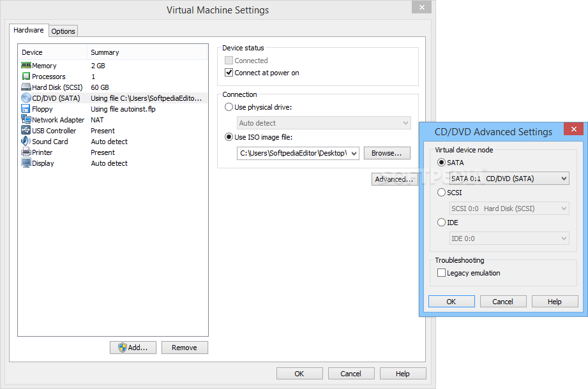This screenshot has height=389, width=588.
Task: Open Help in Advanced Settings dialog
Action: click(x=555, y=302)
